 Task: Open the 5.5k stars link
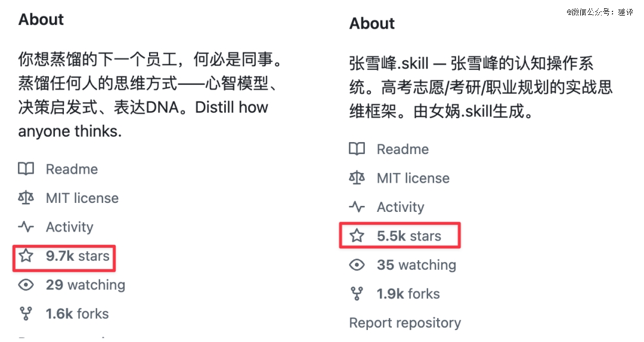(409, 236)
